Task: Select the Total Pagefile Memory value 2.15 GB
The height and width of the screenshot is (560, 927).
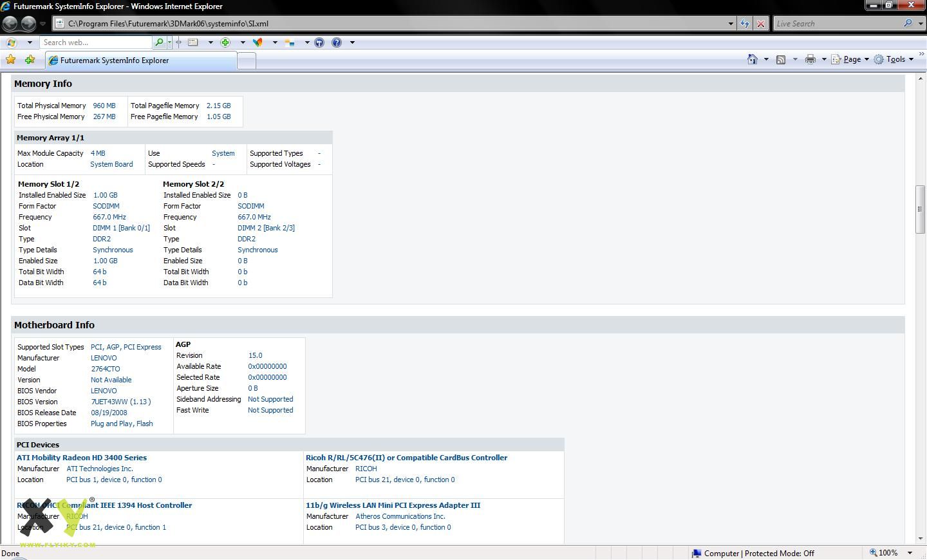Action: click(x=218, y=106)
